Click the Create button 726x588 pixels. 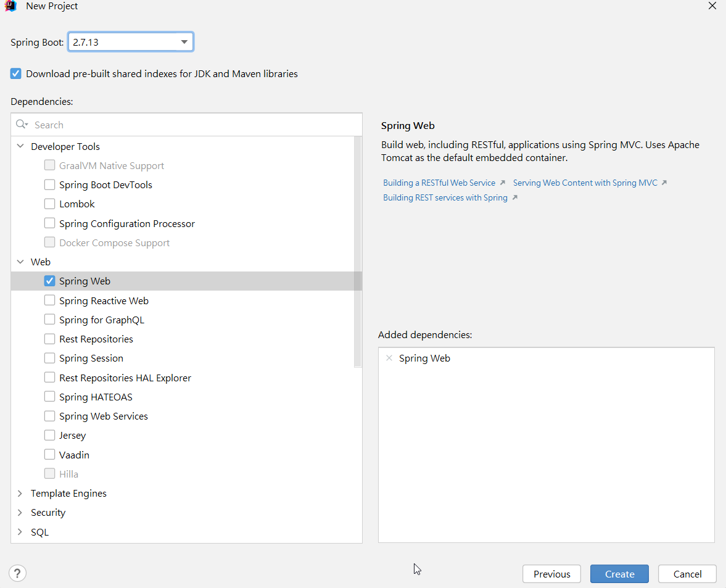pos(619,574)
